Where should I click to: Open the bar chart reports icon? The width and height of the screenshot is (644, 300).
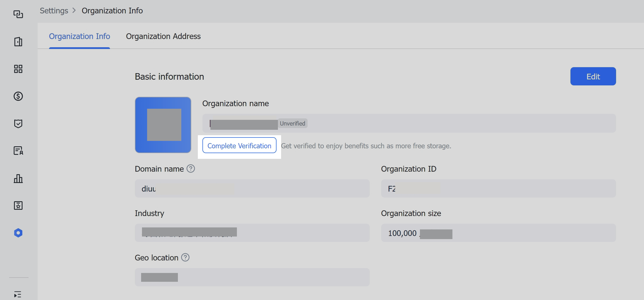click(18, 178)
